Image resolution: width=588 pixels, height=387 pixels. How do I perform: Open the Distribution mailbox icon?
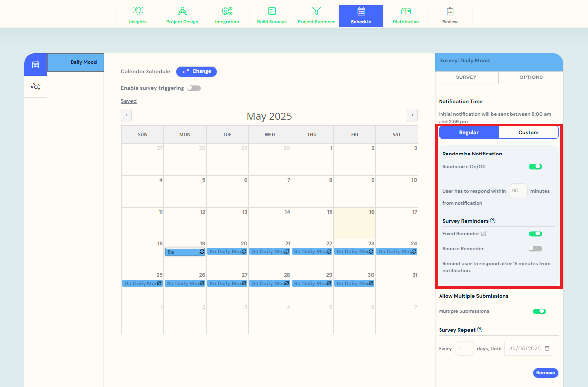click(406, 11)
